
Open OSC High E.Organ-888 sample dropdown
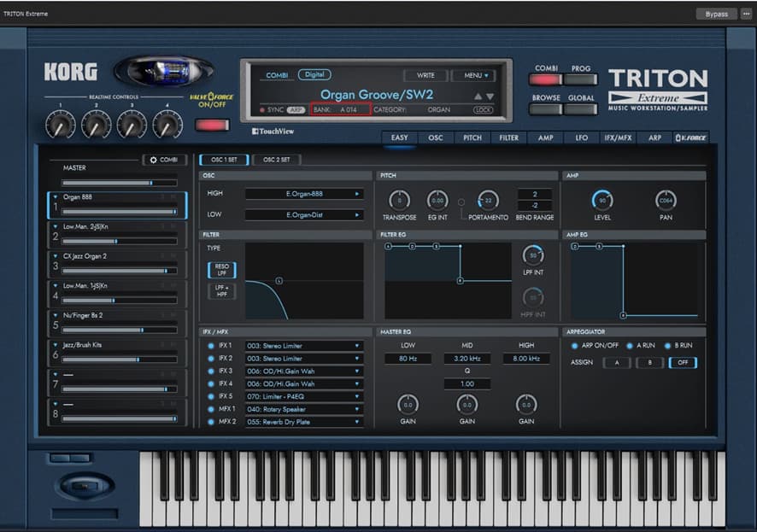pos(304,194)
